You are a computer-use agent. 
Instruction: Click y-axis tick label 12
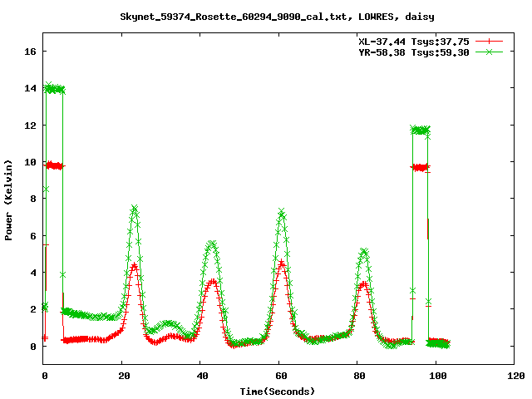point(30,126)
